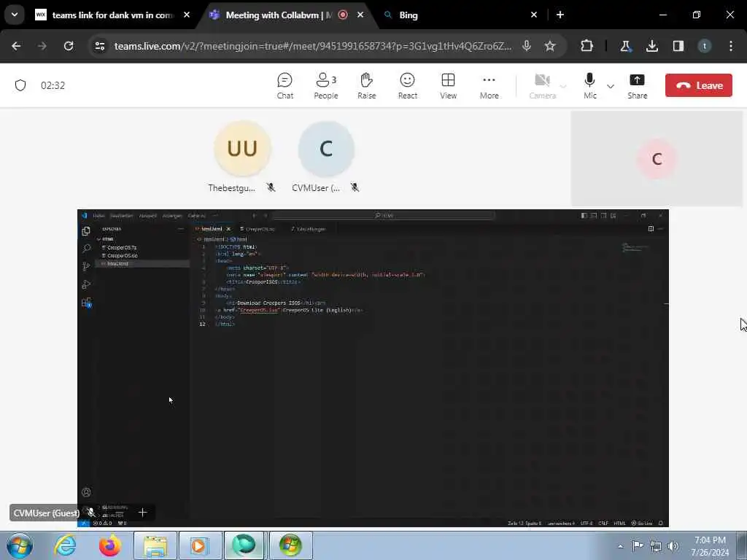Switch to the teams link for dank vm tab
Screen dimensions: 747x560
click(x=113, y=15)
